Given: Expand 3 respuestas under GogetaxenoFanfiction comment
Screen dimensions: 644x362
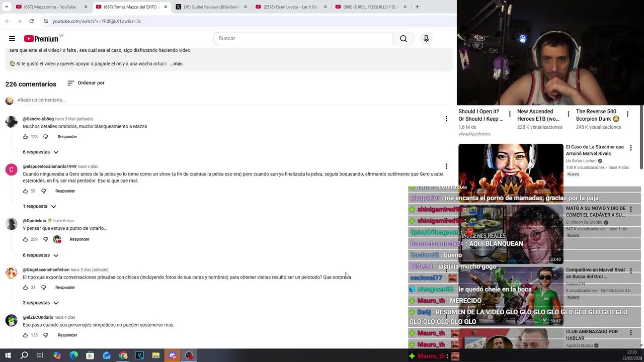Looking at the screenshot, I should coord(41,303).
